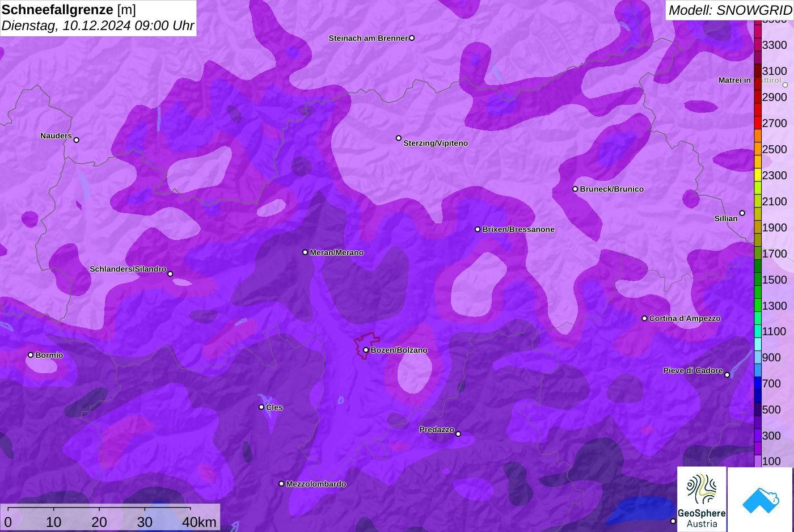Click the Meran/Merano location marker
The width and height of the screenshot is (794, 532).
[305, 252]
